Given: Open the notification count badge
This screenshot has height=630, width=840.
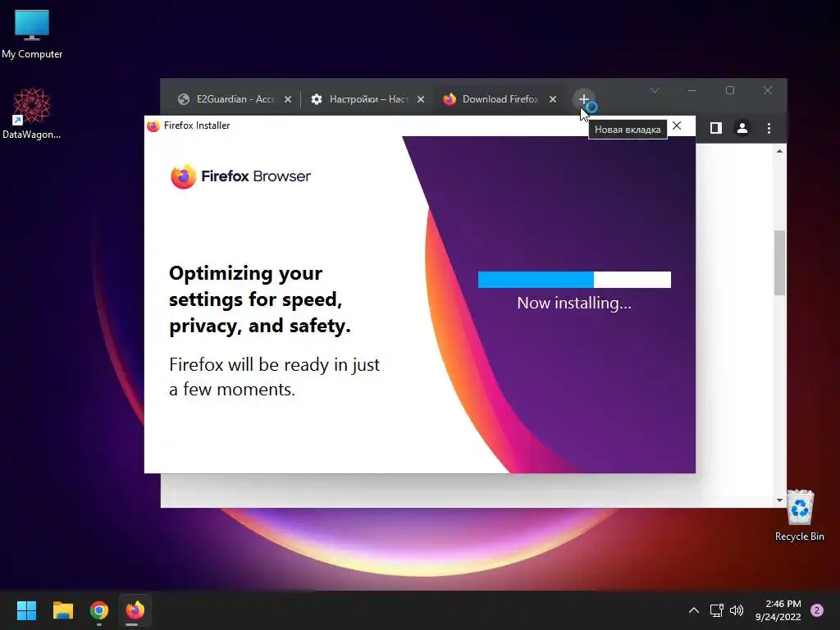Looking at the screenshot, I should [817, 610].
